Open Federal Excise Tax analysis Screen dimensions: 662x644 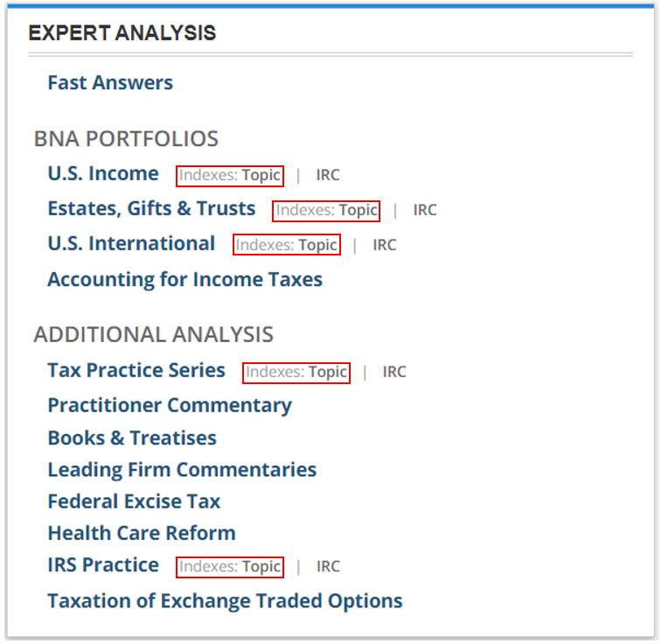coord(134,502)
